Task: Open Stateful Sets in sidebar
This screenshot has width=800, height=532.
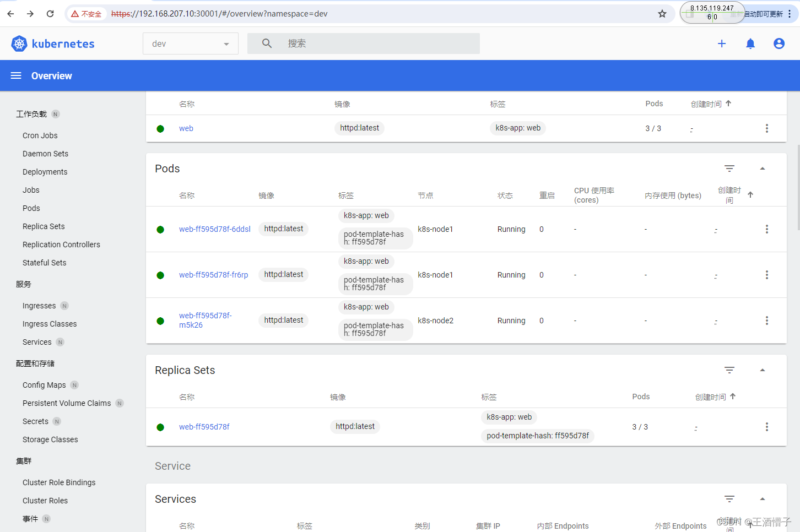Action: tap(45, 263)
